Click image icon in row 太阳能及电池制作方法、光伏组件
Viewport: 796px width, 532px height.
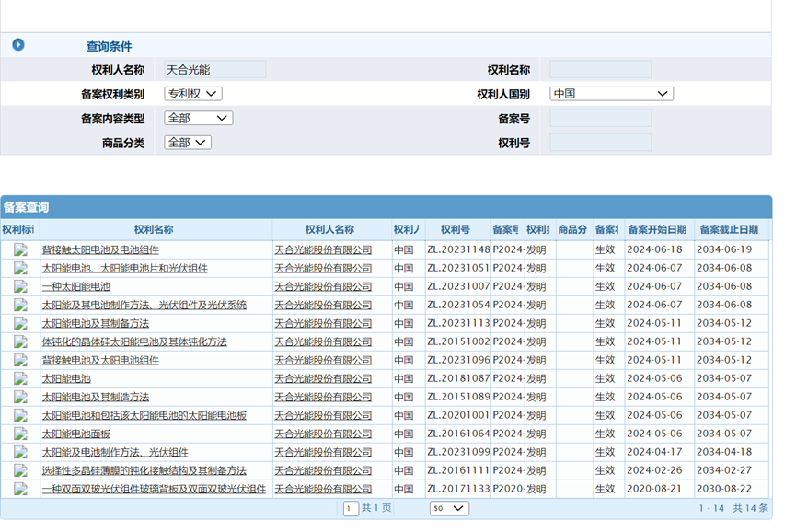[x=20, y=452]
